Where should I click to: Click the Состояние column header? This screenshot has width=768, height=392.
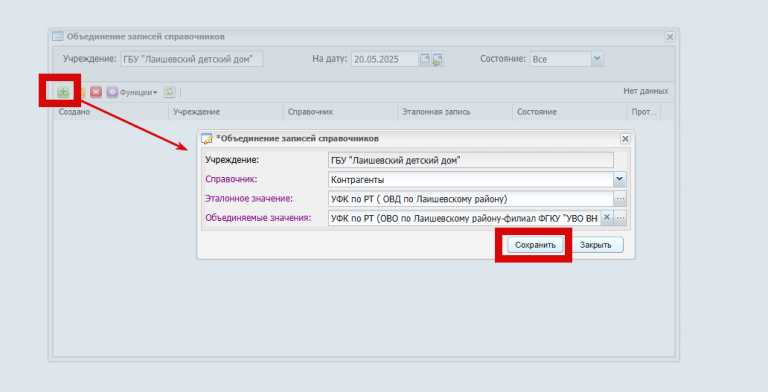click(x=570, y=112)
